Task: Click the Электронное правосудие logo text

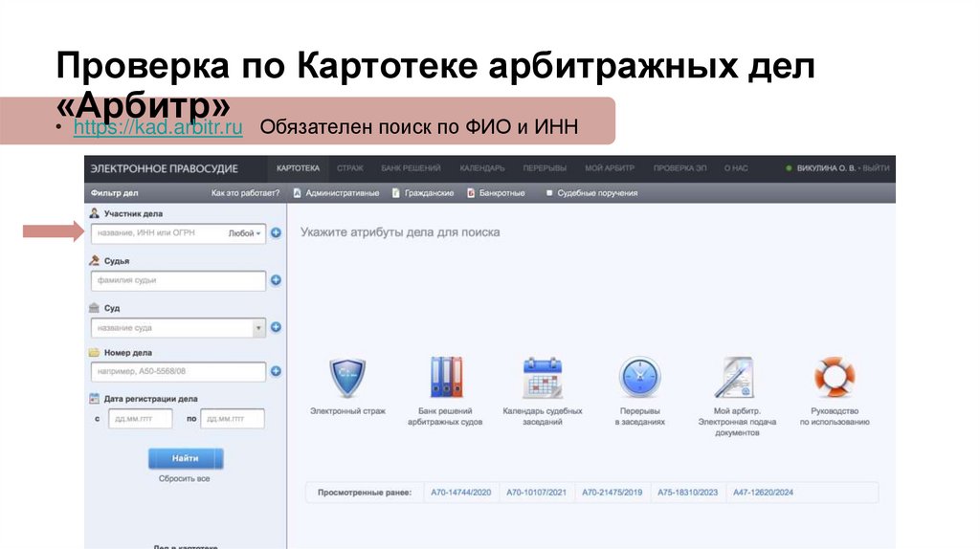Action: click(x=165, y=168)
